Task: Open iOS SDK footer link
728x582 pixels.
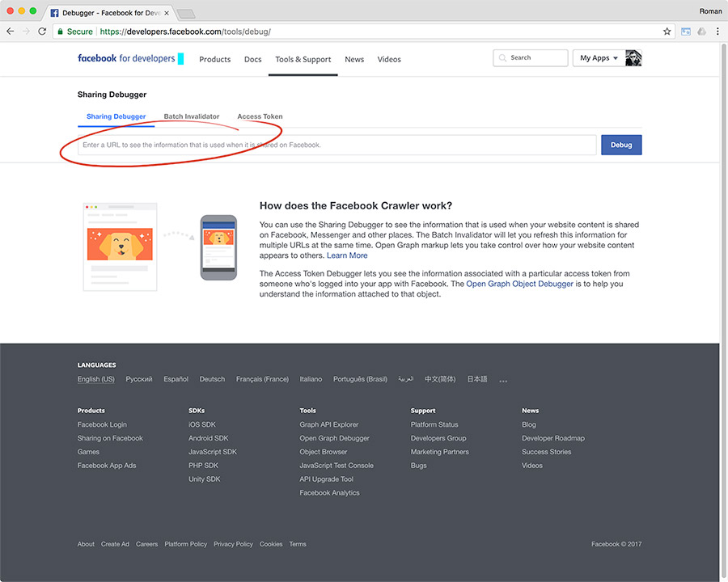Action: tap(202, 424)
